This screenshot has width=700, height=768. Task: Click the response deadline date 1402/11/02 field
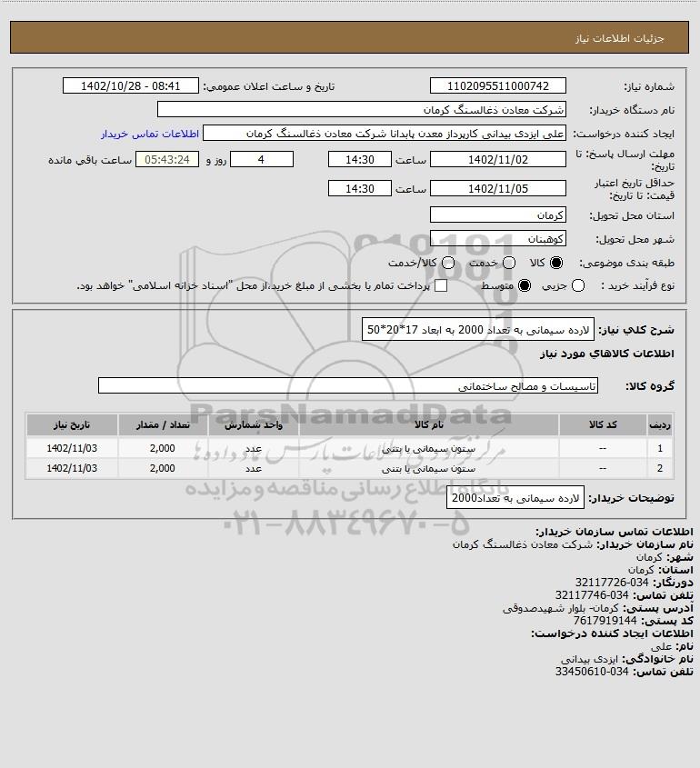tap(497, 159)
